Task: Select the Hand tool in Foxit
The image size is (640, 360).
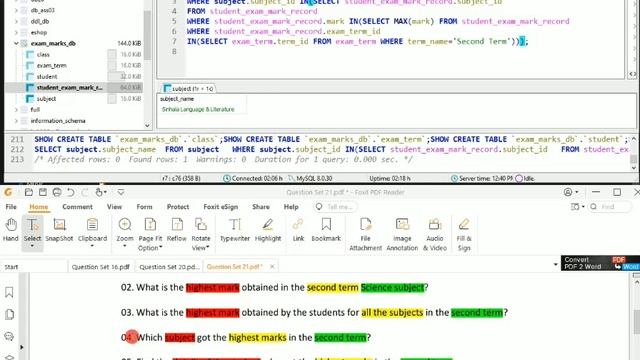Action: pos(11,230)
